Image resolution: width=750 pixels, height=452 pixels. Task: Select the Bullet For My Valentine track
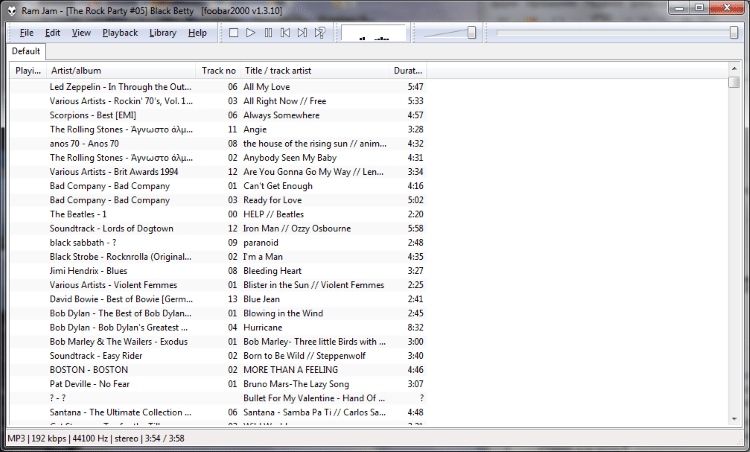coord(314,398)
